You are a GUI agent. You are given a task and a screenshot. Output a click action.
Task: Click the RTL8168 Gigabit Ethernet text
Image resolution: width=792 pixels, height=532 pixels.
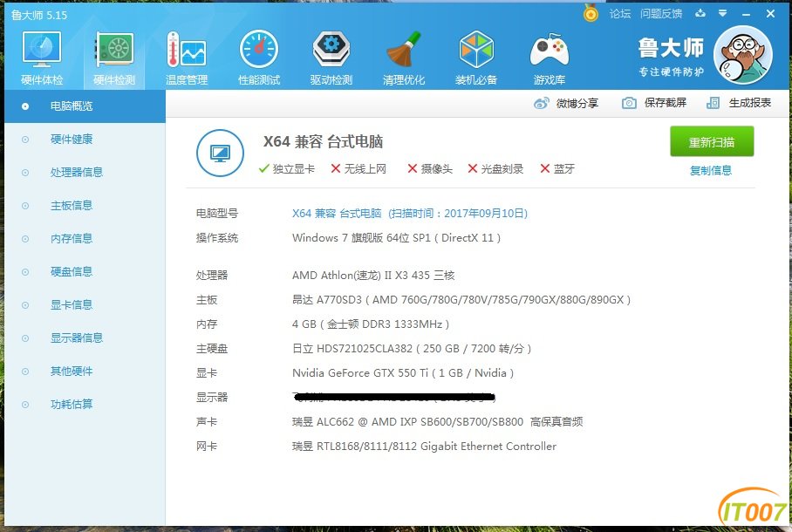424,447
